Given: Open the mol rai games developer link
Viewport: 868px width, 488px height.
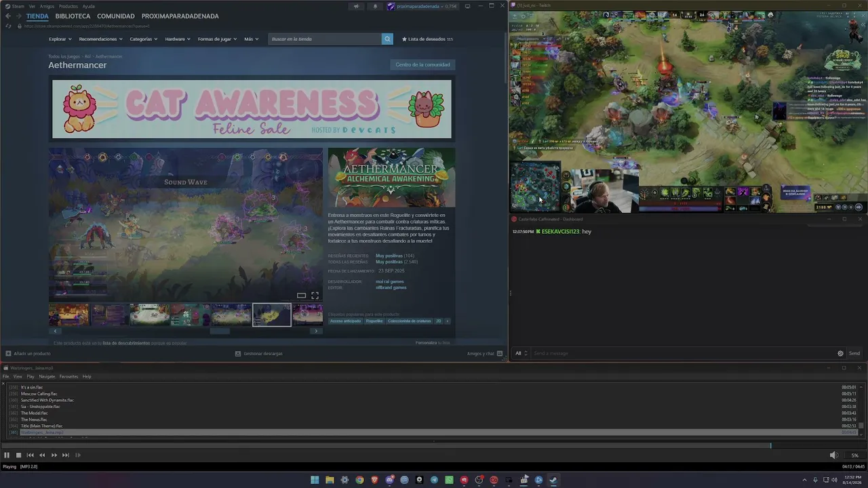Looking at the screenshot, I should pyautogui.click(x=390, y=281).
